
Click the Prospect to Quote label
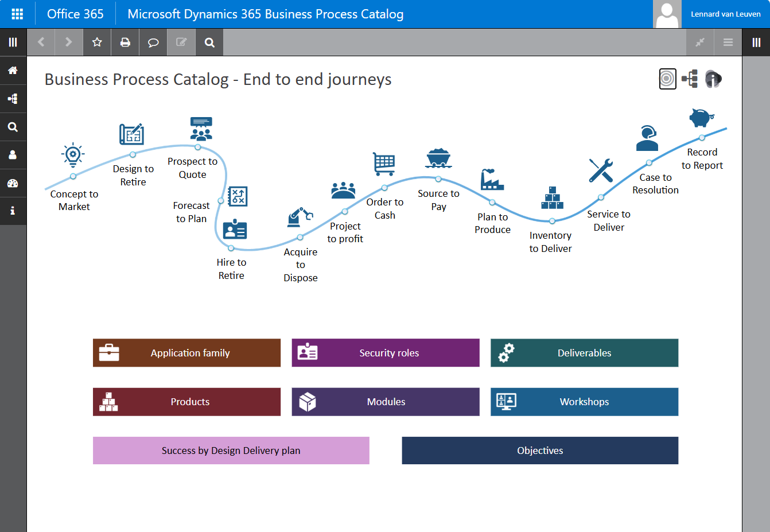click(x=192, y=168)
